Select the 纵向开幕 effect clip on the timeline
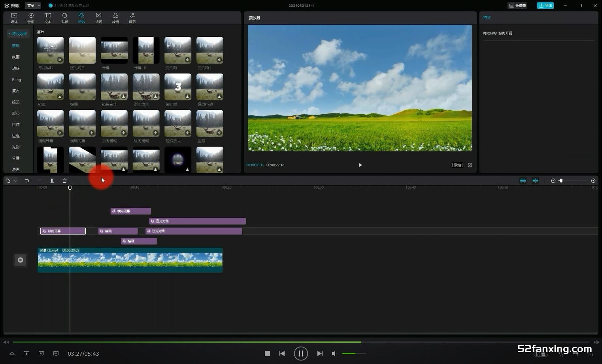The height and width of the screenshot is (364, 602). [x=63, y=231]
